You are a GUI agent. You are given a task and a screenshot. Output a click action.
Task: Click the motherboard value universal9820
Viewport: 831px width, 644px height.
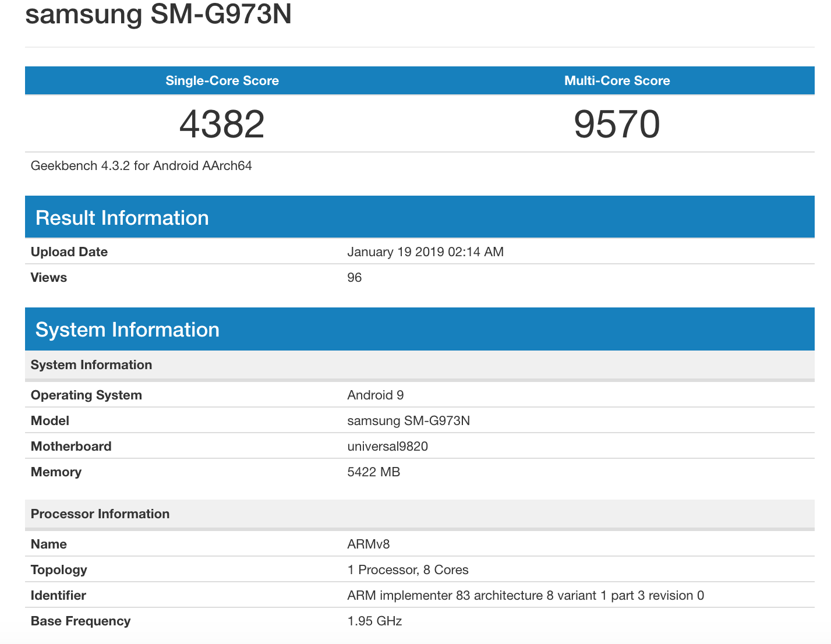coord(387,447)
